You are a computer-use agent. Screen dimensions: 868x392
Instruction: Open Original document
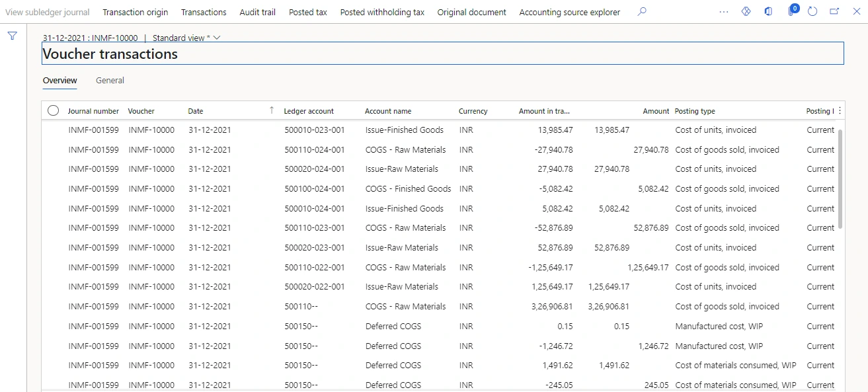[x=472, y=12]
